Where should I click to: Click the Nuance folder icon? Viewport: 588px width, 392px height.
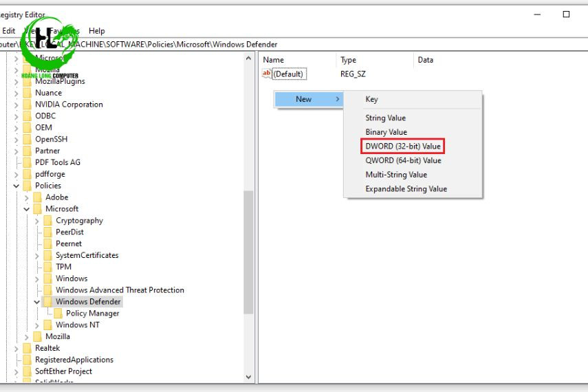[x=28, y=93]
